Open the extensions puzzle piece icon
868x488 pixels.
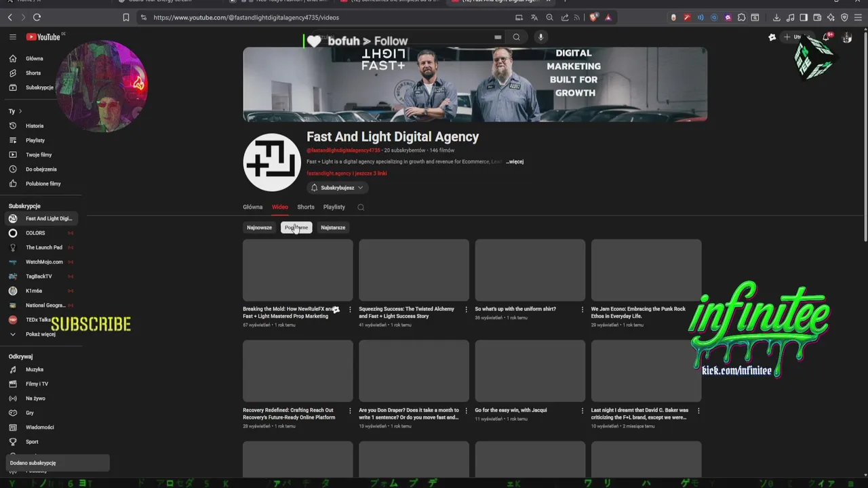(x=741, y=18)
